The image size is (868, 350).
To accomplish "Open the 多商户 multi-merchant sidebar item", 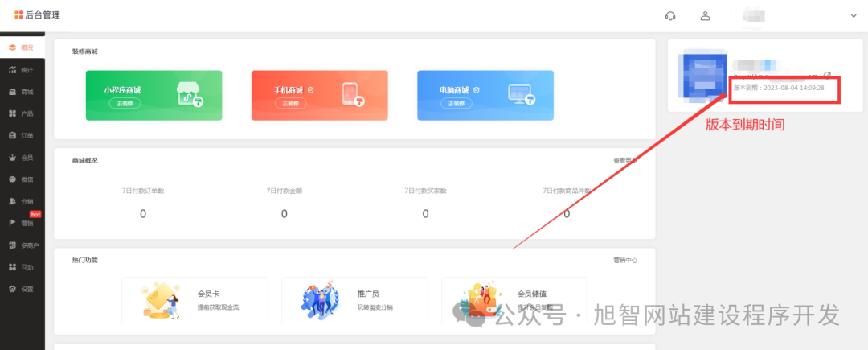I will 23,245.
